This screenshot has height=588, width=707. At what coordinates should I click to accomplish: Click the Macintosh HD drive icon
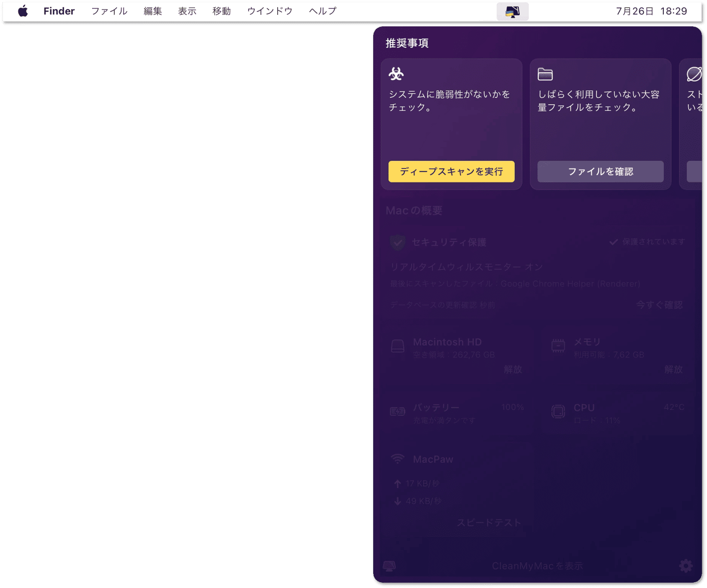pos(398,346)
